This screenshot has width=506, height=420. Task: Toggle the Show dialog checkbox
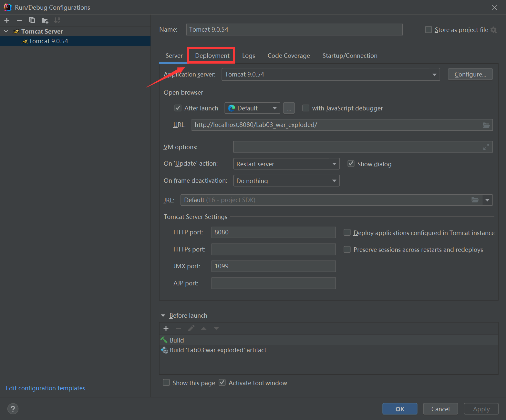tap(351, 164)
